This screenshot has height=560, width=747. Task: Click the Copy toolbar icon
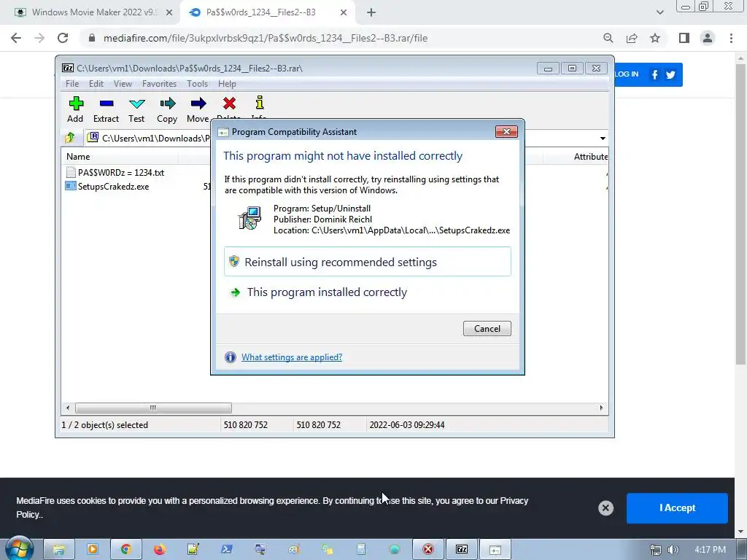coord(167,104)
